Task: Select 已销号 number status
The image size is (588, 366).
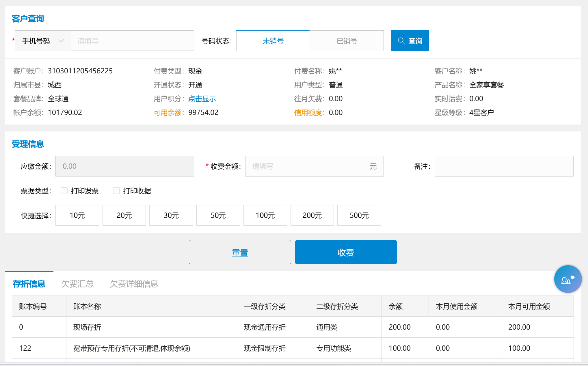Action: coord(347,41)
